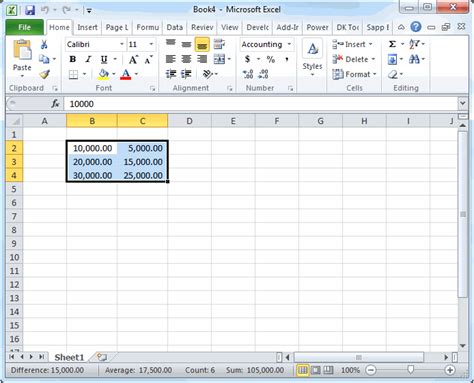Screen dimensions: 474x383
Task: Open the font name Calibri dropdown
Action: coord(122,44)
